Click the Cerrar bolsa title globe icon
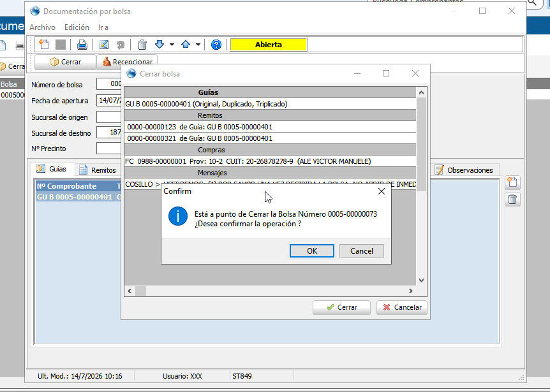 click(x=131, y=73)
